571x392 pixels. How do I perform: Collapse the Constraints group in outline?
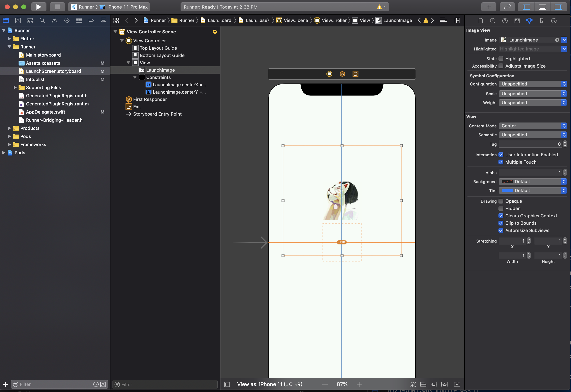(135, 77)
